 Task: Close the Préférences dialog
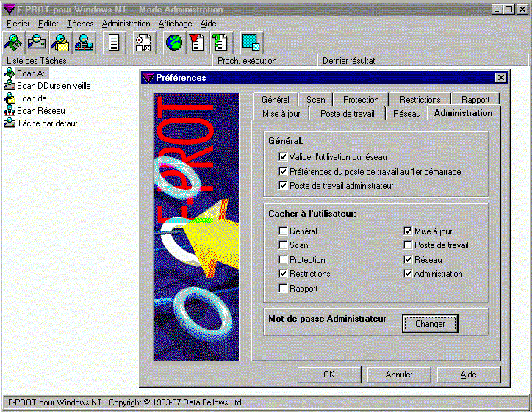tap(501, 78)
